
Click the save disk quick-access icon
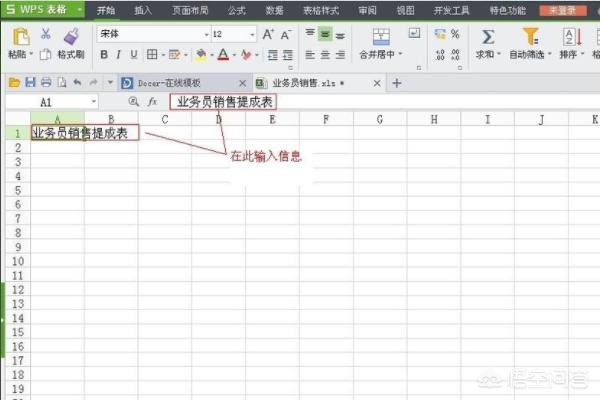(30, 82)
